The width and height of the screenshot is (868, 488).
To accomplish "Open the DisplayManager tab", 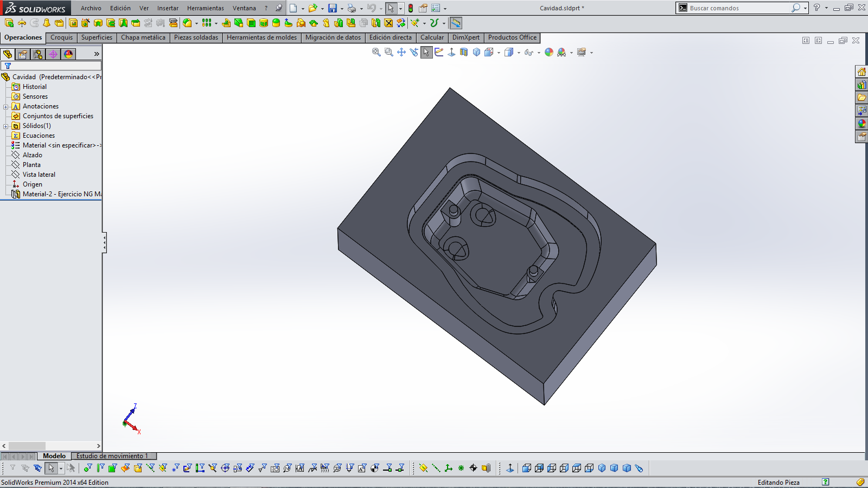I will click(x=68, y=54).
